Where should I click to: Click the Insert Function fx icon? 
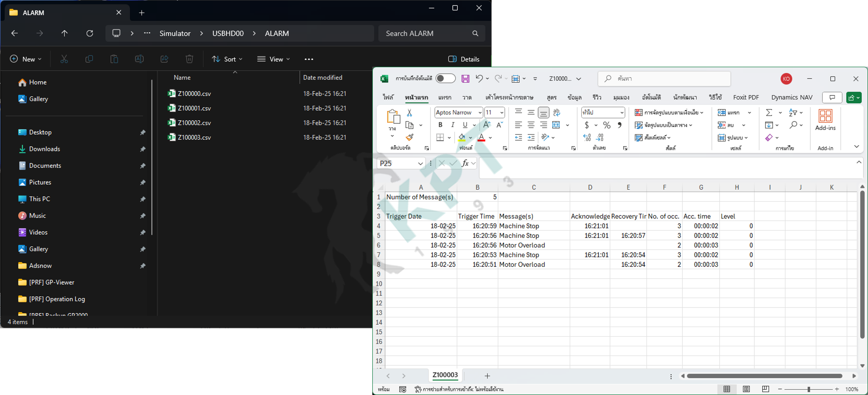tap(465, 163)
